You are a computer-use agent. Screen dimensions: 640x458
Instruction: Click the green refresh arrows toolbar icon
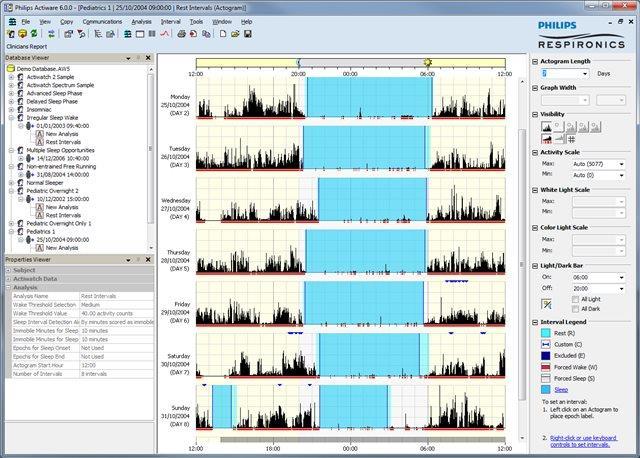pyautogui.click(x=34, y=34)
